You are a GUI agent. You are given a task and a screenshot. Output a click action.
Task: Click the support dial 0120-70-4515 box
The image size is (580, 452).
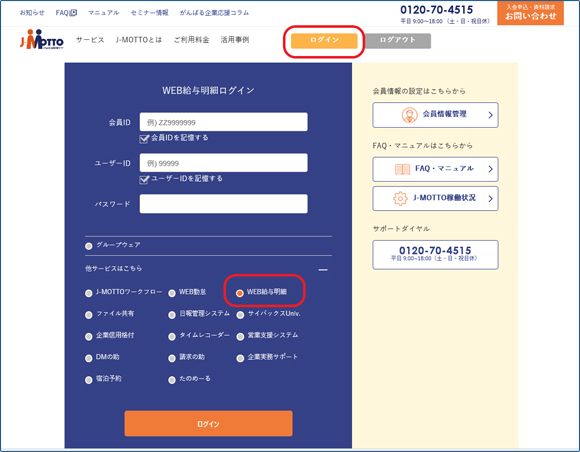435,255
